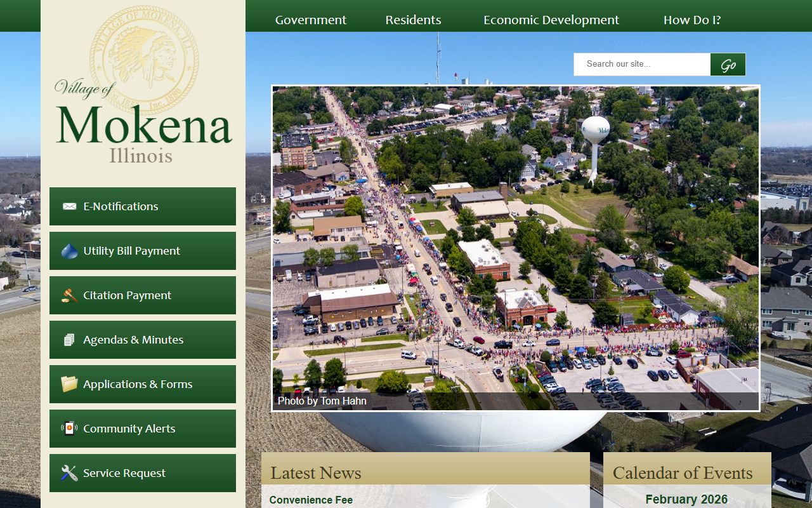Screen dimensions: 812x508
Task: Click the February 2026 calendar title
Action: (x=686, y=500)
